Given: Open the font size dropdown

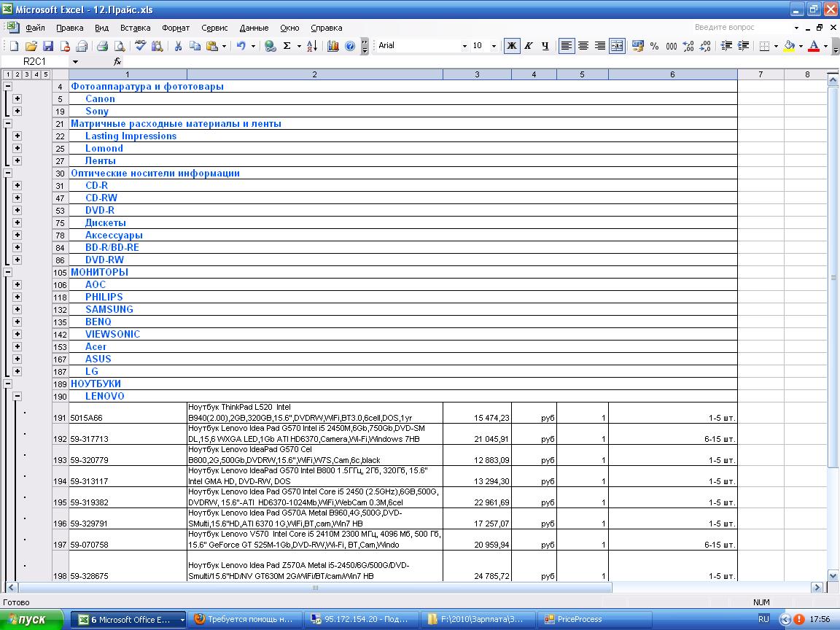Looking at the screenshot, I should click(494, 46).
